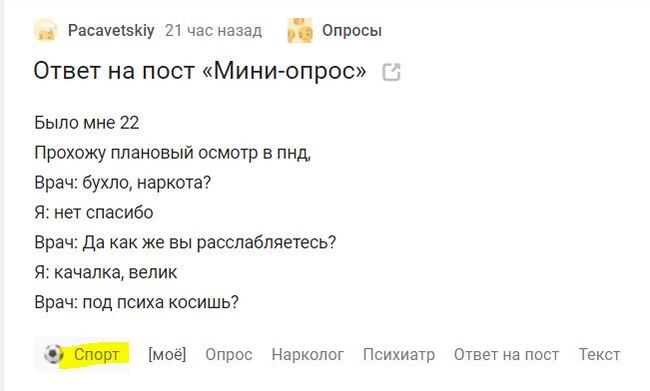The image size is (650, 391).
Task: Select the Психиатр tag
Action: (399, 355)
